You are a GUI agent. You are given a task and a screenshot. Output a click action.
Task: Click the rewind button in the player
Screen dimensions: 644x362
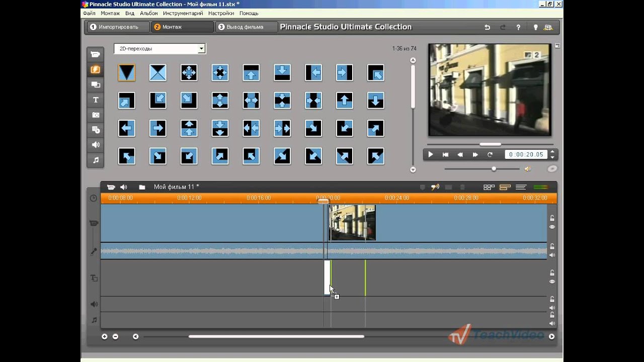(460, 155)
